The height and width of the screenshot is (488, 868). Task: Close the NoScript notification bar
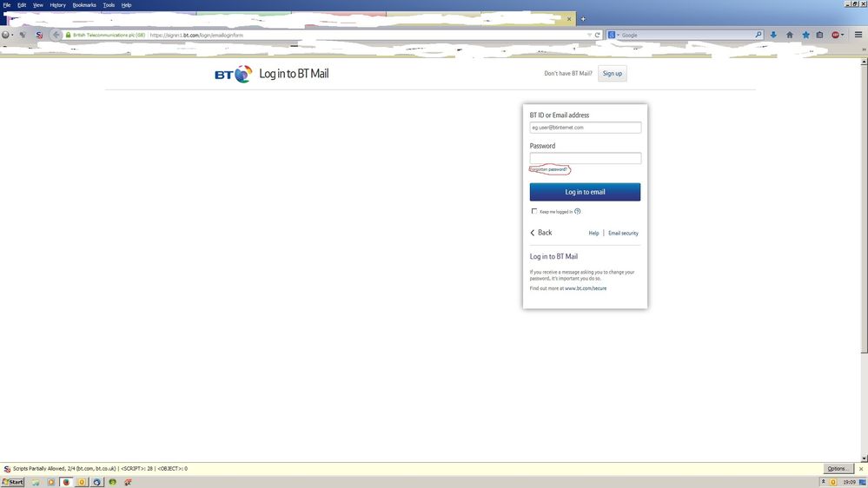click(861, 469)
